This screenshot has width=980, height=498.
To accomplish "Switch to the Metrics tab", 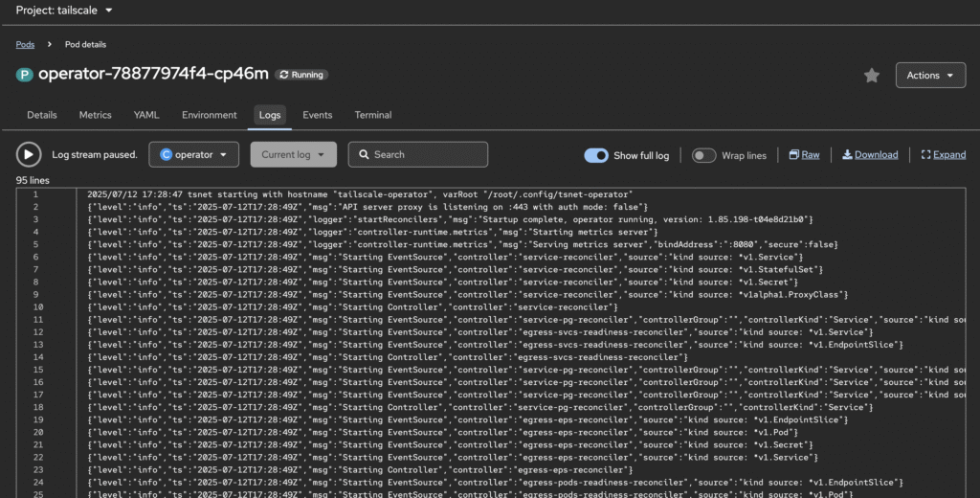I will (95, 115).
